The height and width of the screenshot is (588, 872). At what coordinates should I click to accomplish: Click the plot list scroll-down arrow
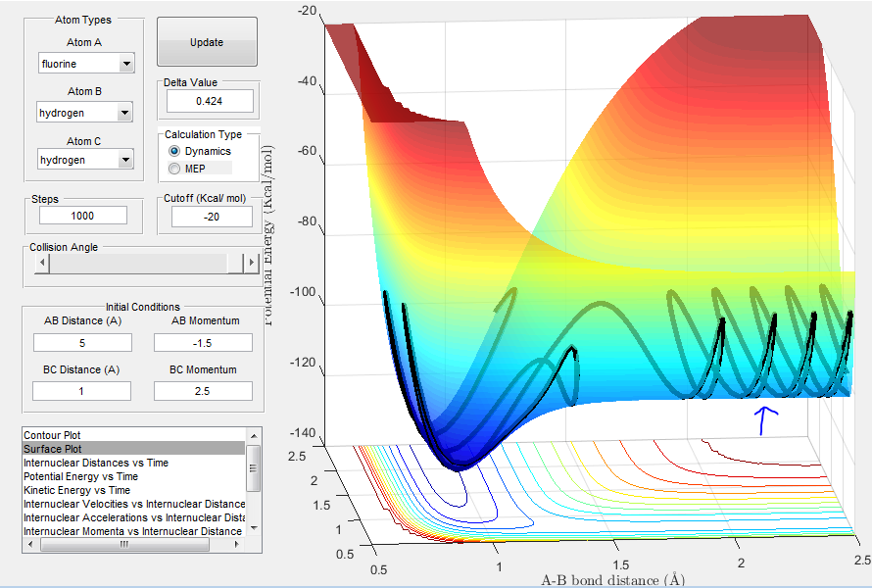click(x=254, y=528)
